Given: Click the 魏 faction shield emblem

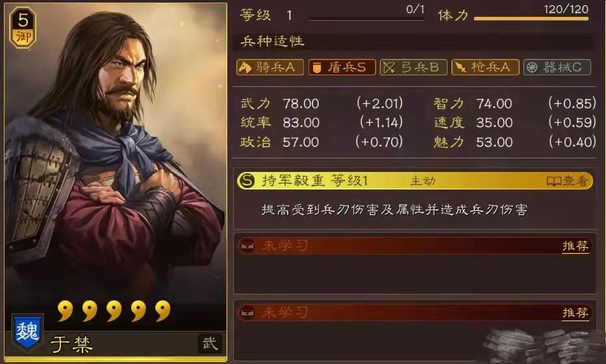Looking at the screenshot, I should click(x=27, y=332).
